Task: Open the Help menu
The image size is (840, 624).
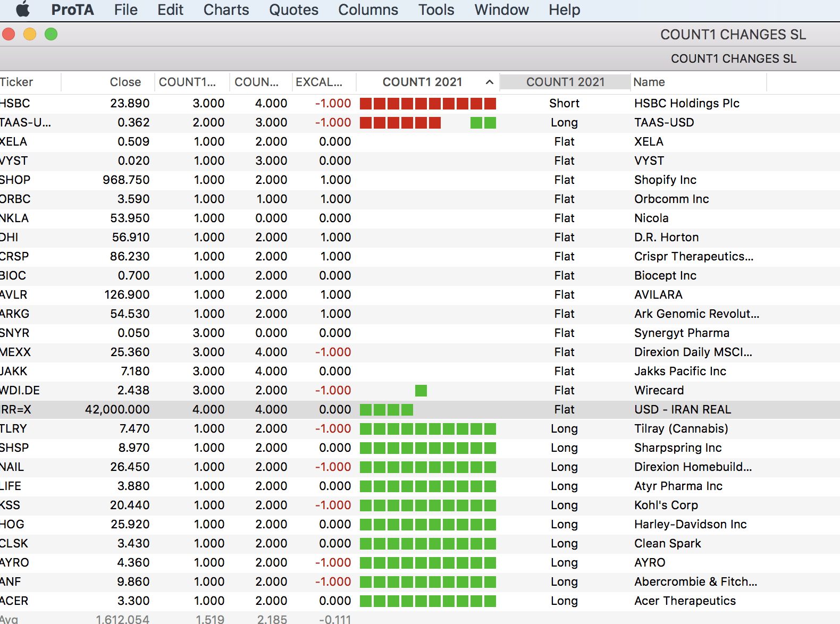Action: click(x=564, y=10)
